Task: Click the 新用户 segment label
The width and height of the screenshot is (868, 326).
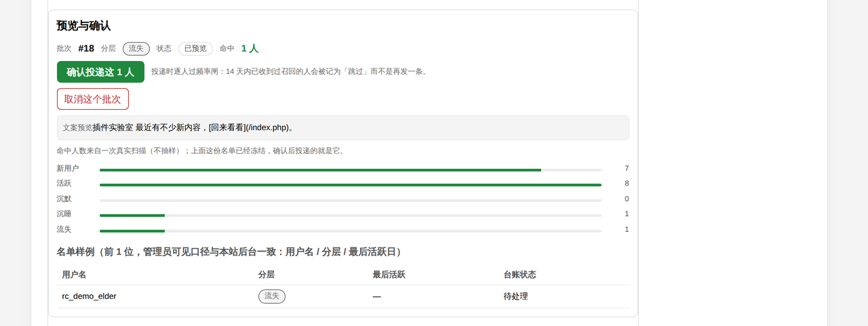Action: pos(68,168)
